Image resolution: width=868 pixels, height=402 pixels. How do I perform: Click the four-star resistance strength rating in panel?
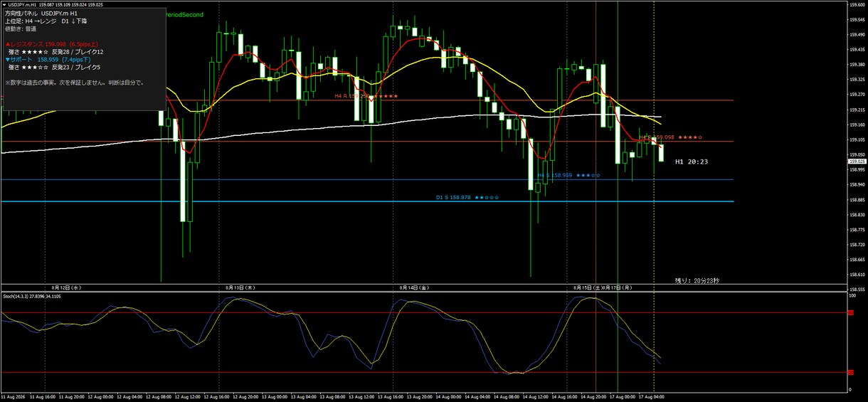coord(35,52)
